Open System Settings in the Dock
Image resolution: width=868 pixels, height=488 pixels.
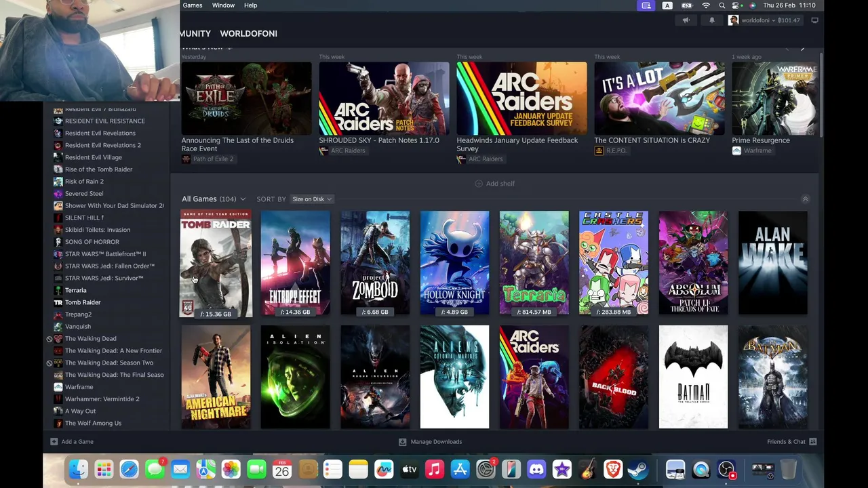point(486,469)
